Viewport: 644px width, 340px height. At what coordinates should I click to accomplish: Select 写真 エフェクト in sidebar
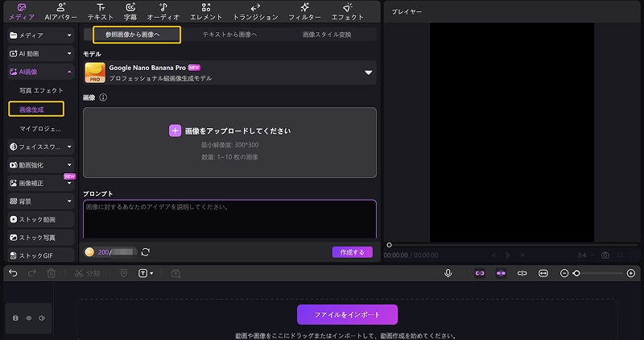coord(41,90)
